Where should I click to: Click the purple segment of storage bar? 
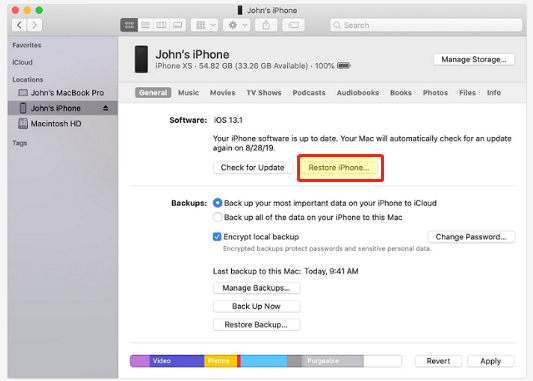(x=140, y=361)
